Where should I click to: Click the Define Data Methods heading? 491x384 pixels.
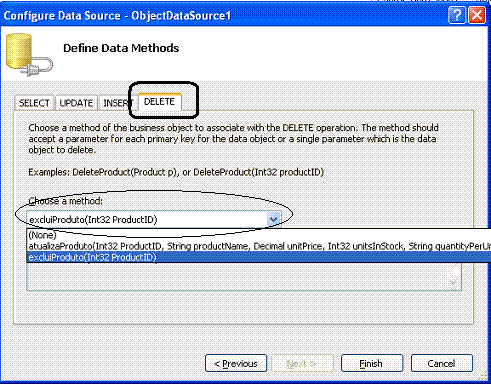[121, 48]
